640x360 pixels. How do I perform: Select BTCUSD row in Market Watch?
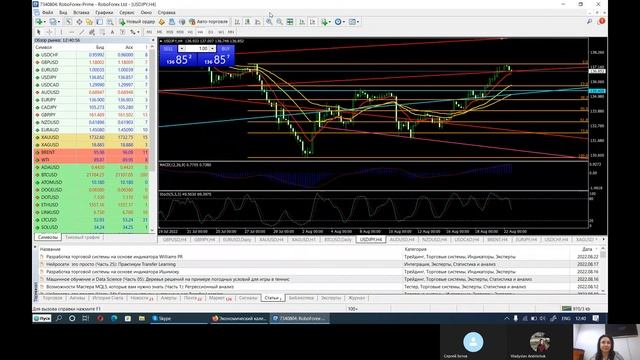(x=92, y=175)
